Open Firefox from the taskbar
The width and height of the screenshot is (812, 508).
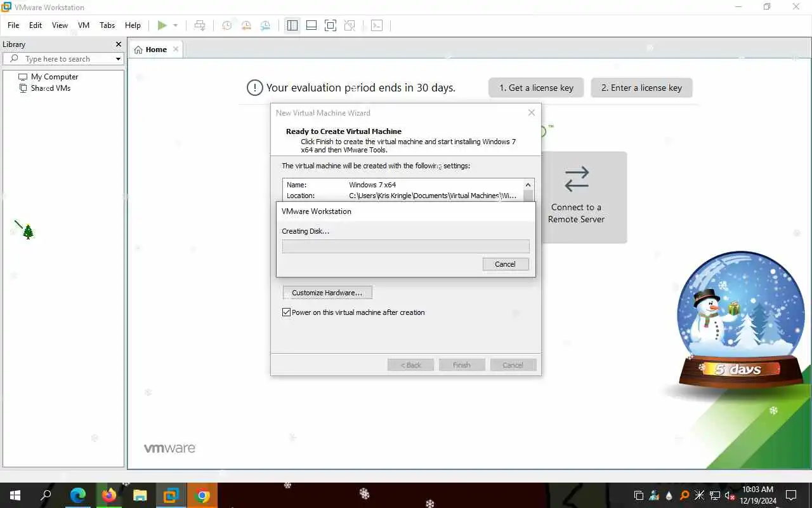pos(108,495)
